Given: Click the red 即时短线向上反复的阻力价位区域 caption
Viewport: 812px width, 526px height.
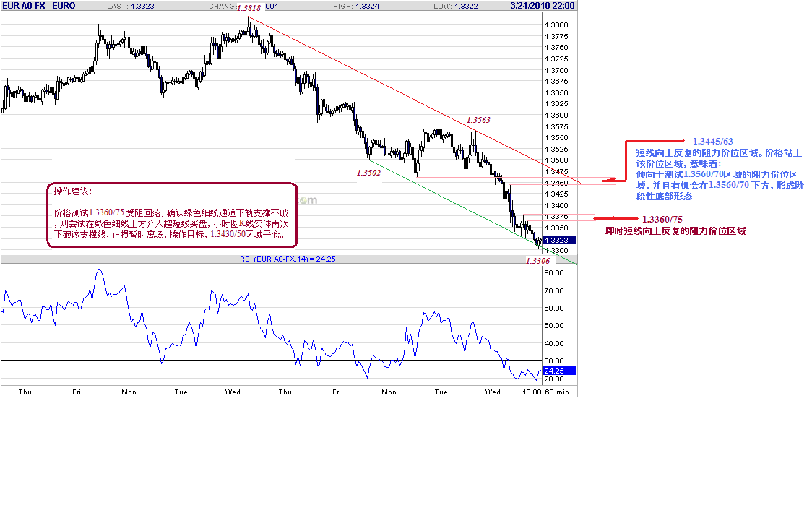Looking at the screenshot, I should tap(675, 231).
